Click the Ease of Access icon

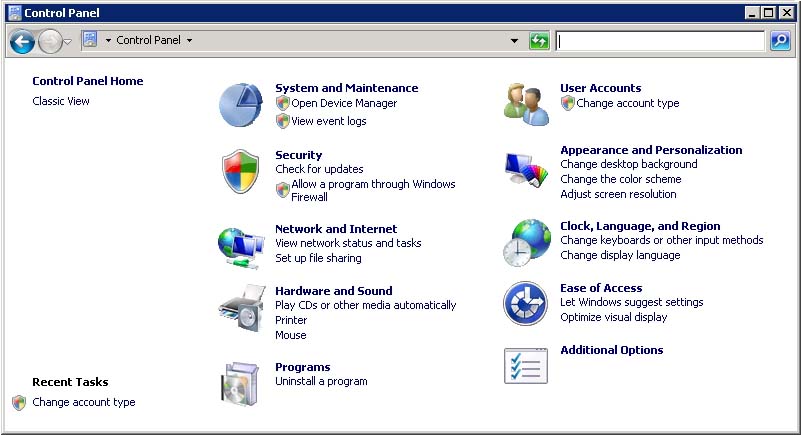tap(526, 303)
